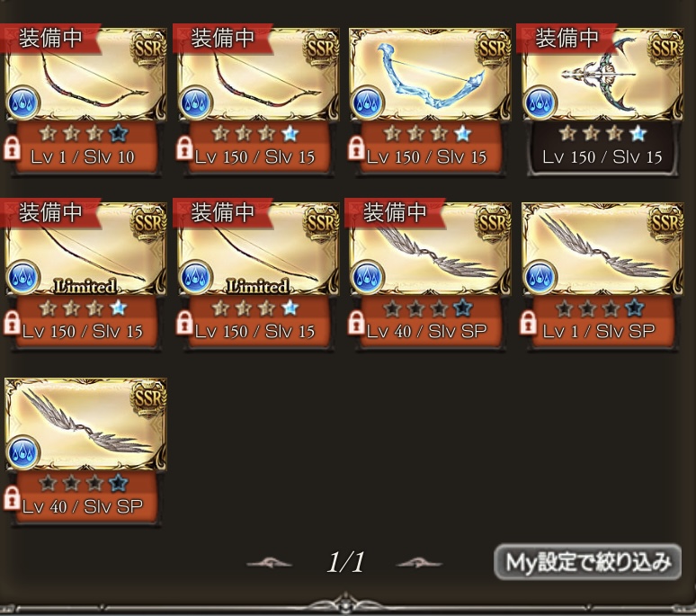Viewport: 696px width, 616px height.
Task: Click the Limited label on first Limited bow
Action: [x=85, y=287]
